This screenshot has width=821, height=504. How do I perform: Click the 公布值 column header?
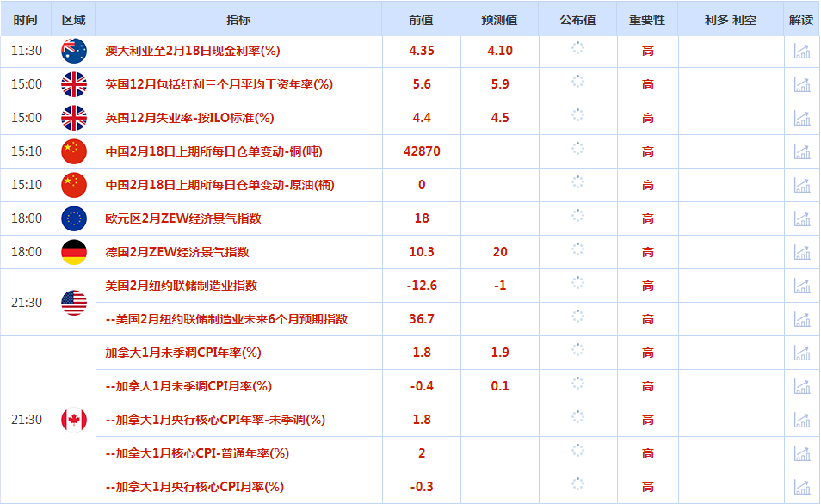click(x=577, y=20)
